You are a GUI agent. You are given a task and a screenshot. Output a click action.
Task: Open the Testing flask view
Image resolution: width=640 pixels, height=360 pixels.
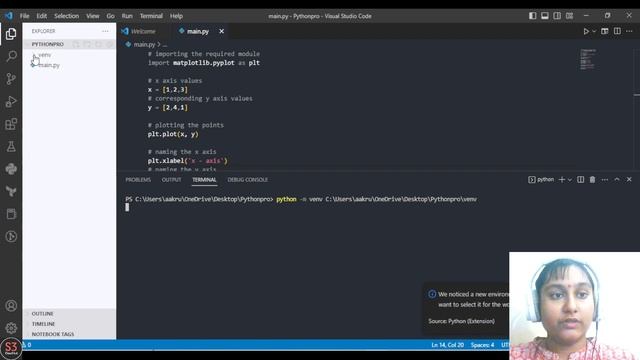point(11,146)
